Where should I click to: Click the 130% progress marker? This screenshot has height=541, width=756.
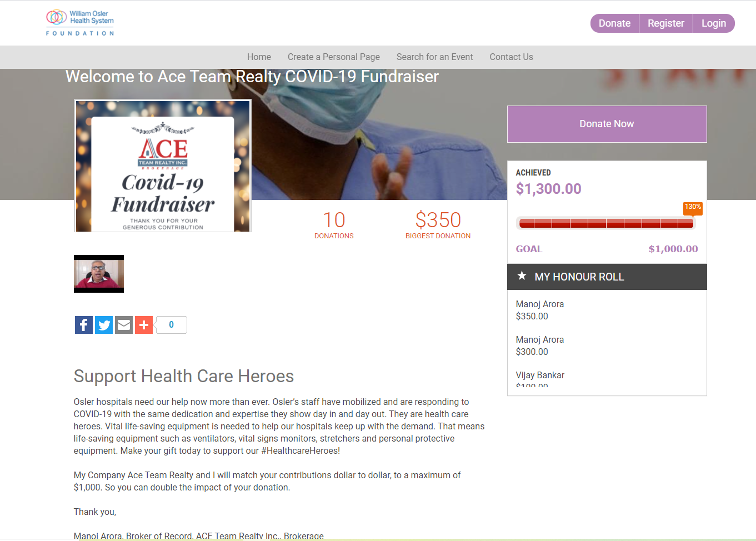click(x=693, y=208)
